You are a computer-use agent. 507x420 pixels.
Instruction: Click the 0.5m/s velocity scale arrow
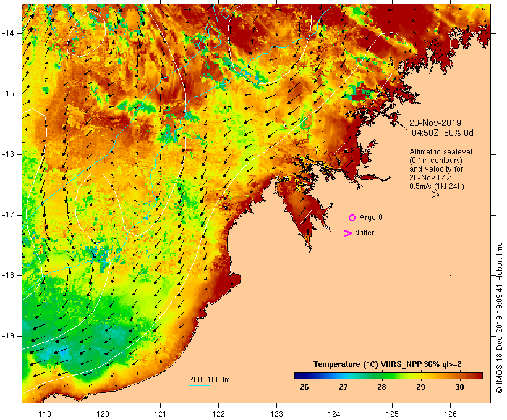pos(428,195)
